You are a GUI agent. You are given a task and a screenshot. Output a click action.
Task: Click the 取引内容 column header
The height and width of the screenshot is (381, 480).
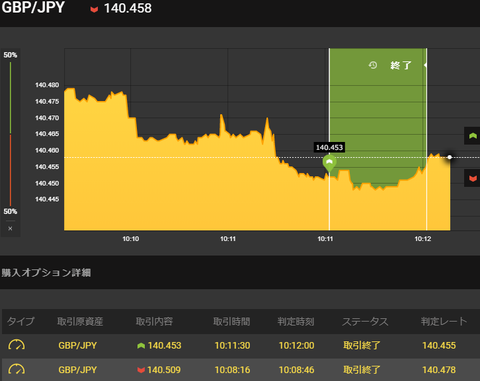point(154,321)
